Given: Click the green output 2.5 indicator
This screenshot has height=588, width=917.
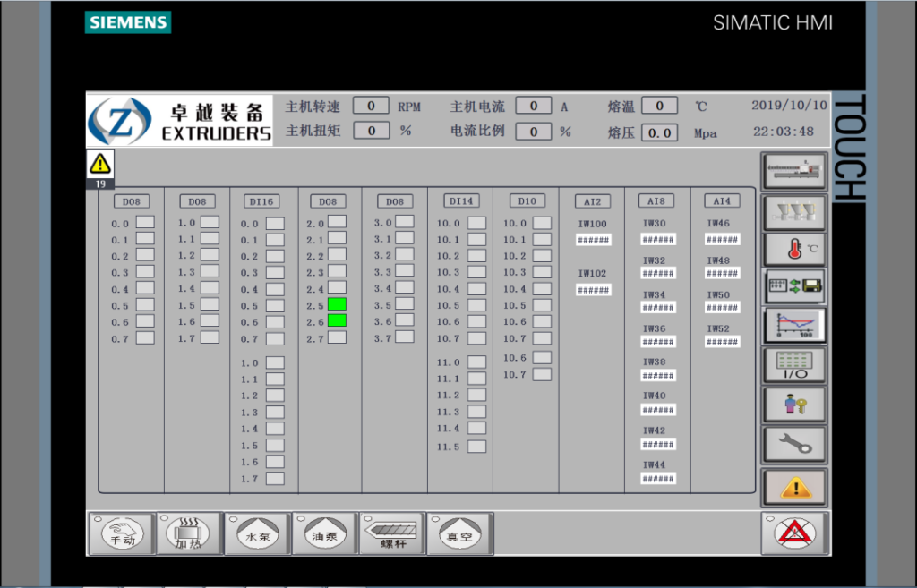Looking at the screenshot, I should tap(337, 304).
